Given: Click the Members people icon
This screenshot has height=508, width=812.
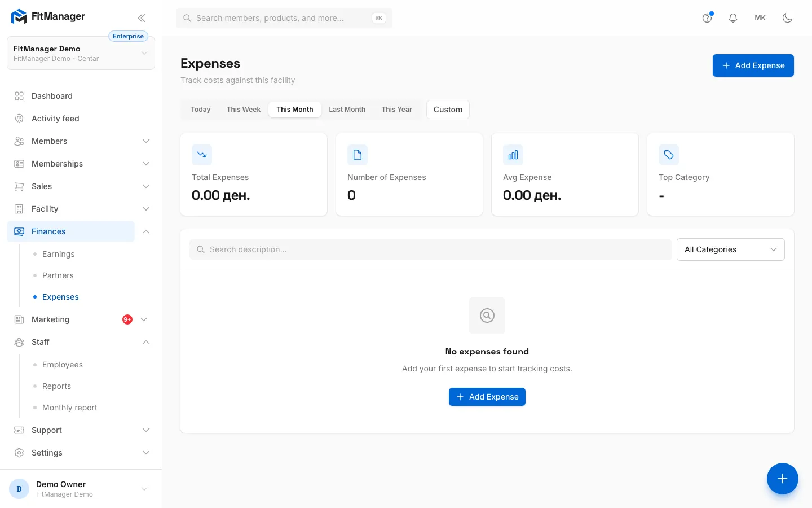Looking at the screenshot, I should (x=19, y=141).
